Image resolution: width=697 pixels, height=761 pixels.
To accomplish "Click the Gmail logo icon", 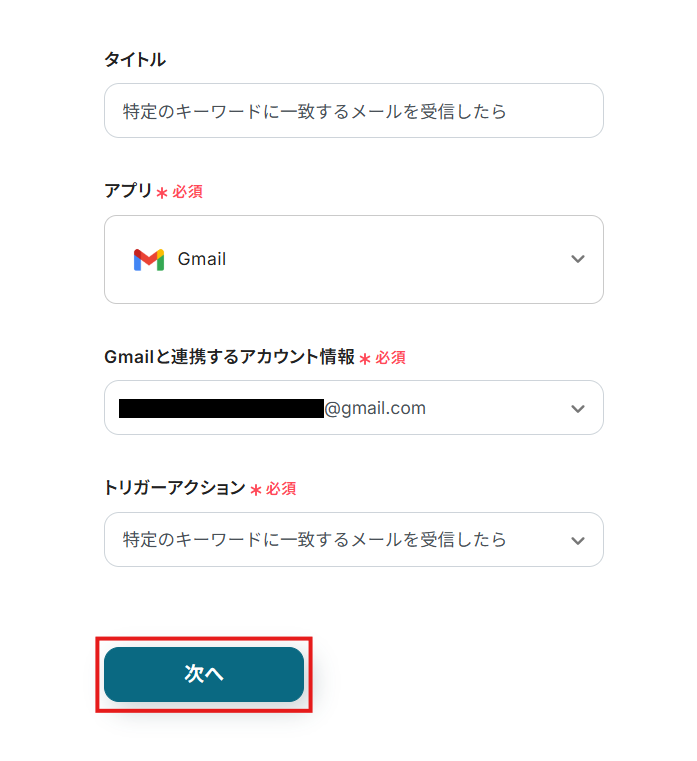I will click(x=148, y=260).
